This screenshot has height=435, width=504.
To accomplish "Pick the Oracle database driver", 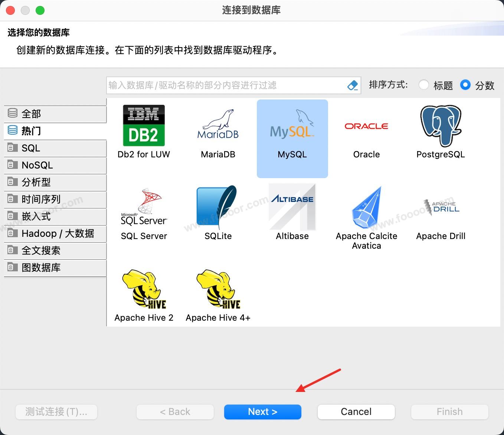I will tap(366, 127).
